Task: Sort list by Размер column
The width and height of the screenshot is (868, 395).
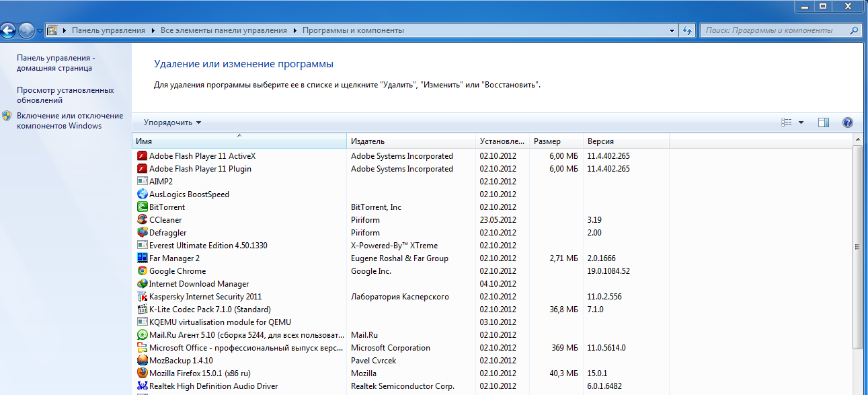Action: 557,141
